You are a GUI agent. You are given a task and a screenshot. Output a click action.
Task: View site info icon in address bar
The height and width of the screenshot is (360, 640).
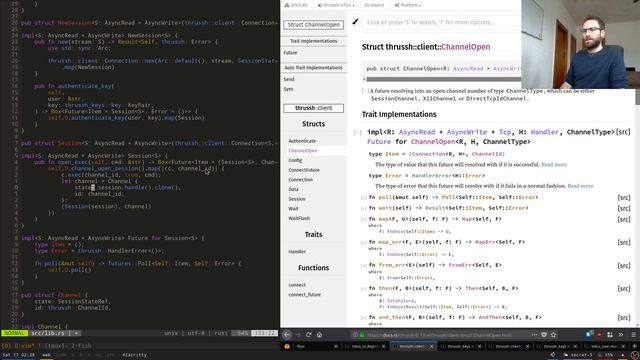[x=355, y=335]
